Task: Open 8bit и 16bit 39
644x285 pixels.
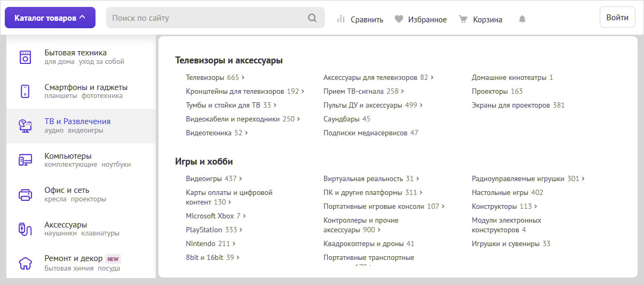Action: coord(212,257)
